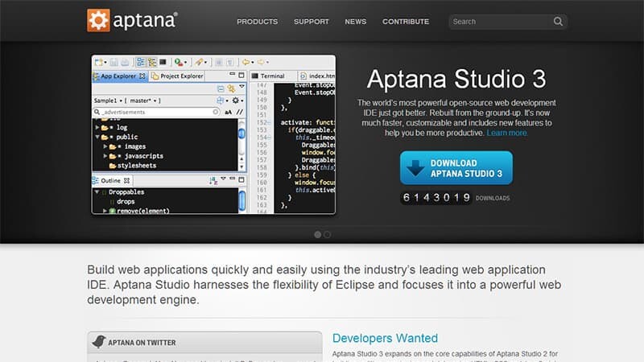Expand the remove(element) outline node
This screenshot has width=644, height=362.
coord(105,211)
